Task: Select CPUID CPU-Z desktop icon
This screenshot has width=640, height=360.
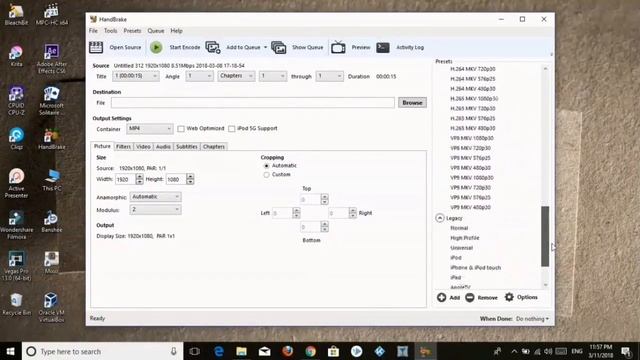Action: click(16, 100)
